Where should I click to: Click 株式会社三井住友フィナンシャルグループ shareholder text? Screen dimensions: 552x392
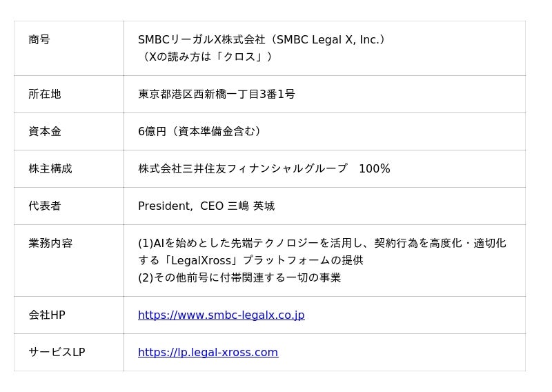tap(243, 169)
